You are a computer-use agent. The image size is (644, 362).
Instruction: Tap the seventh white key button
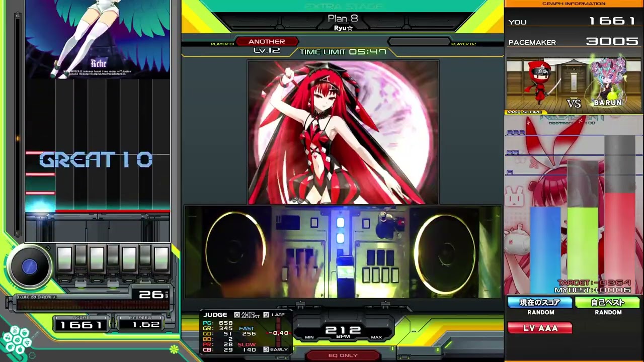point(161,259)
